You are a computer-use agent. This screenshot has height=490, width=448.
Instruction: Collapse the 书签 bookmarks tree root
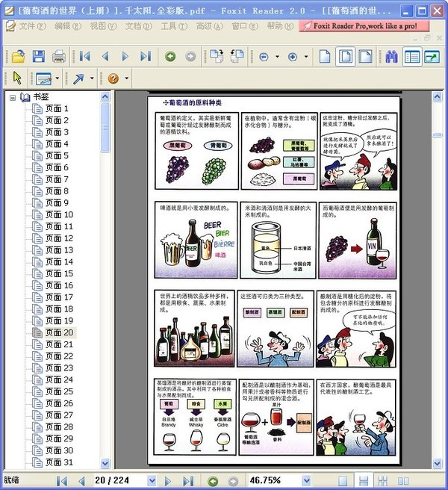click(x=13, y=98)
